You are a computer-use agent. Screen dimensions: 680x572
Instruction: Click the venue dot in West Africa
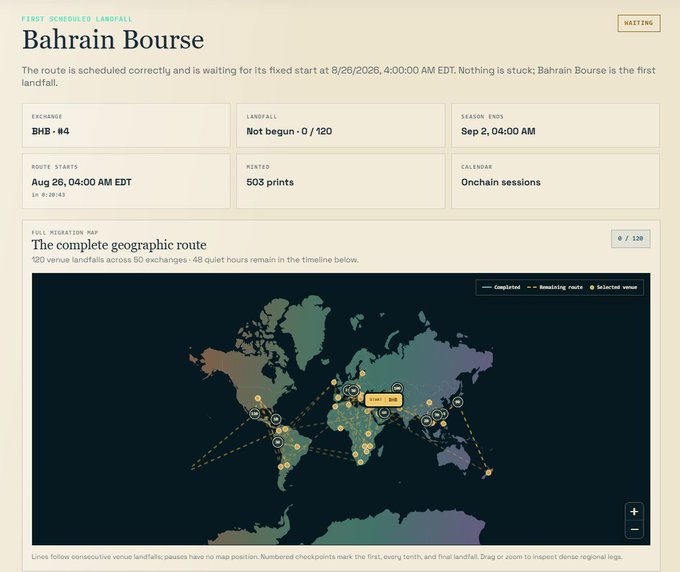tap(340, 428)
